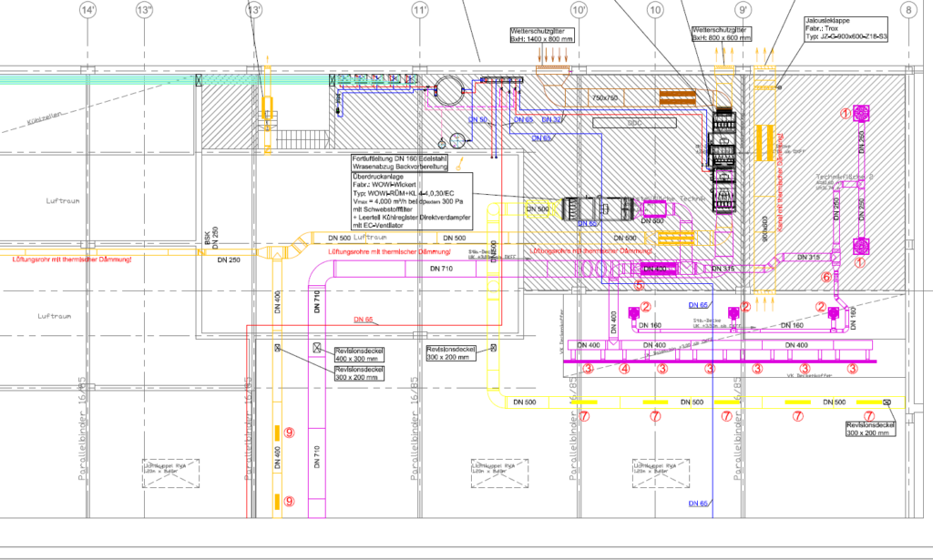The height and width of the screenshot is (560, 933).
Task: Select the Revisionsdeckel 400 x 300 mm label
Action: (359, 353)
